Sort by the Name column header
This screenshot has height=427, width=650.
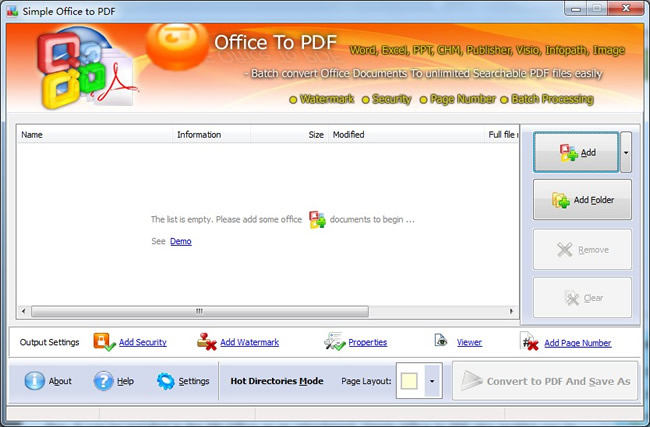95,135
